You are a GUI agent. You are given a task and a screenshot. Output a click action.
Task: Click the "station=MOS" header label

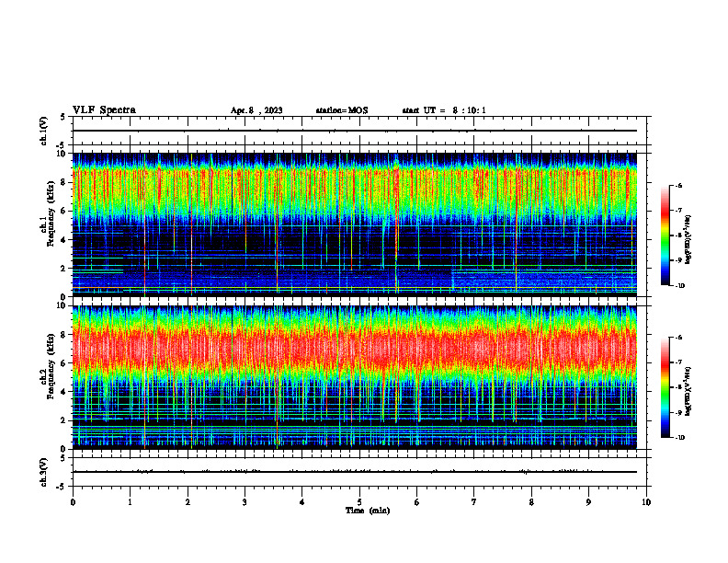[342, 110]
